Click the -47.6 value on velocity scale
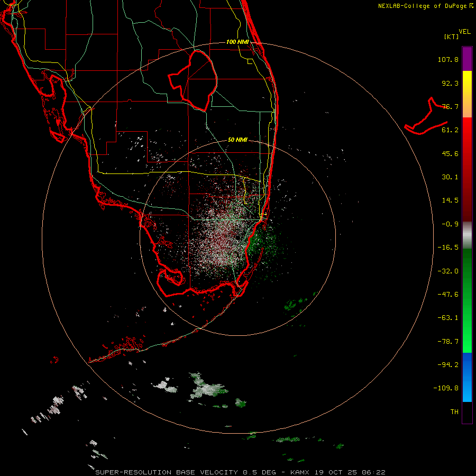The image size is (476, 476). 448,295
